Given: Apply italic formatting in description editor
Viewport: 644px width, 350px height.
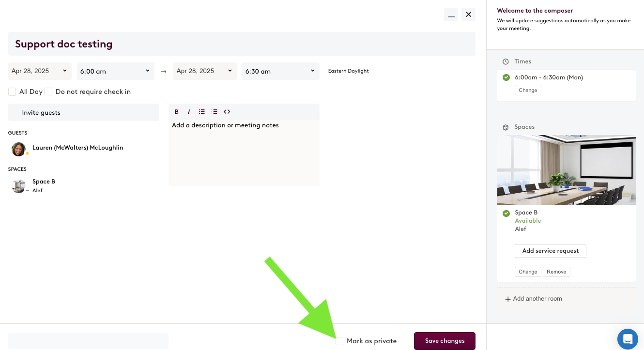Looking at the screenshot, I should [189, 112].
